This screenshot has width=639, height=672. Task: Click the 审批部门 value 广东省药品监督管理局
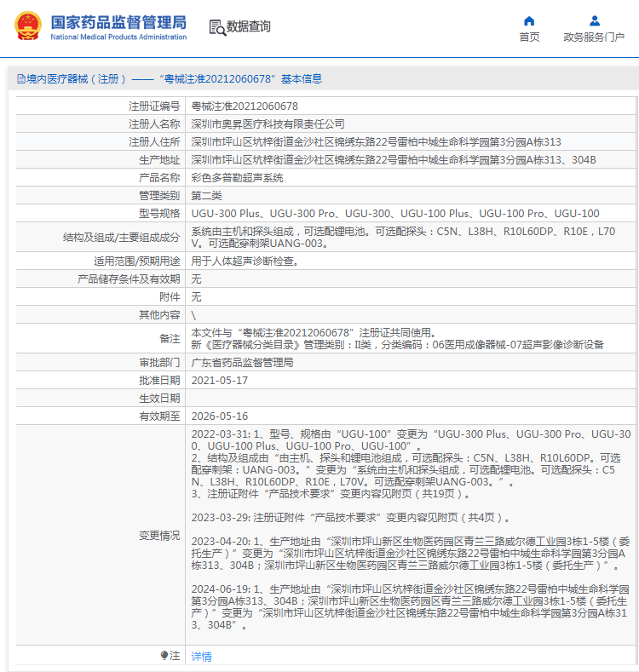(x=242, y=363)
